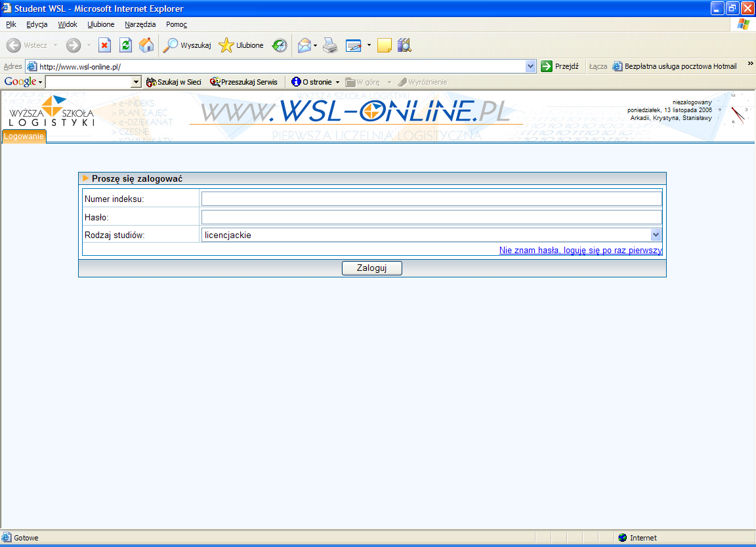Open the yellow Discuss note icon
This screenshot has height=547, width=756.
pyautogui.click(x=385, y=45)
